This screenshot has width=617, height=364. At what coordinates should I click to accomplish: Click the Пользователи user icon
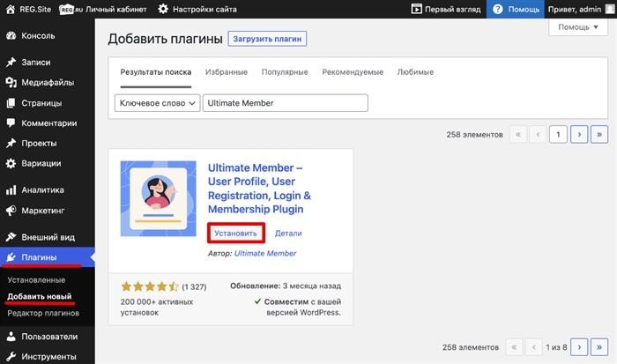pyautogui.click(x=11, y=337)
